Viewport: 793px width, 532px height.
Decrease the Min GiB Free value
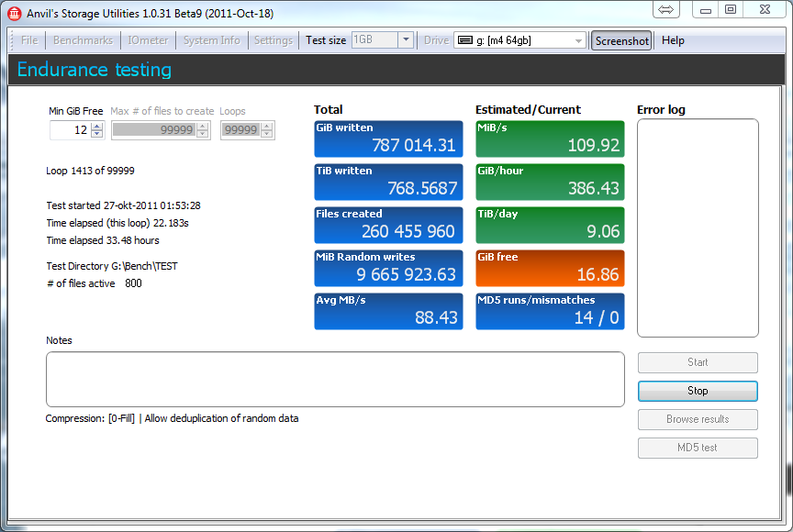[x=97, y=134]
